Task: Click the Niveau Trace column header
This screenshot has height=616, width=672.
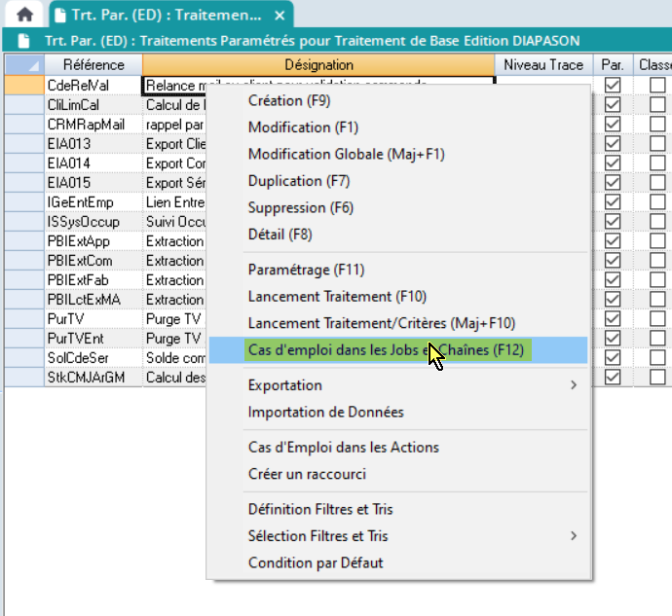Action: point(543,65)
